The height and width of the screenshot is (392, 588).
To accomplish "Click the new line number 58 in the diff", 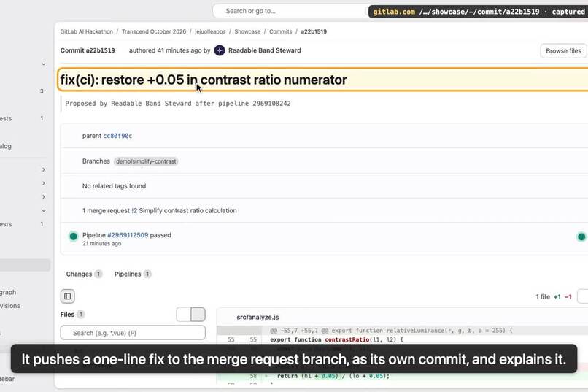I will [x=253, y=376].
